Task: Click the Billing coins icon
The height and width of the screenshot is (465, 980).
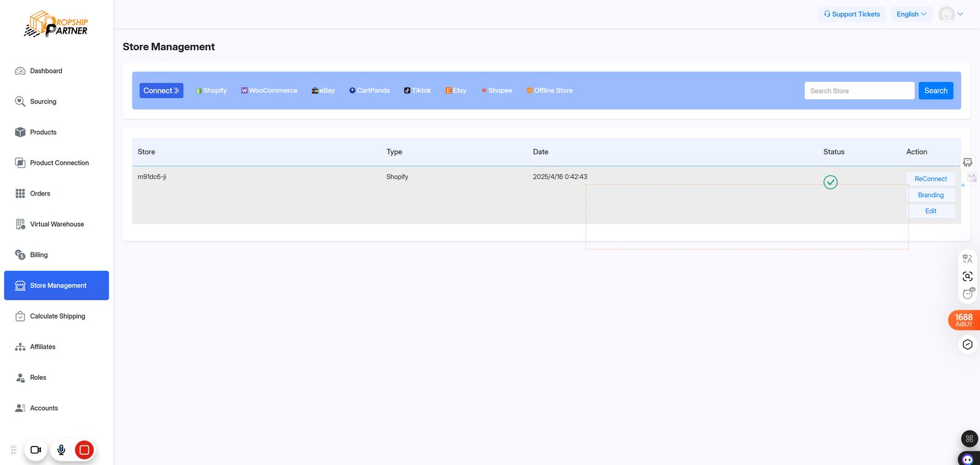Action: pyautogui.click(x=20, y=255)
